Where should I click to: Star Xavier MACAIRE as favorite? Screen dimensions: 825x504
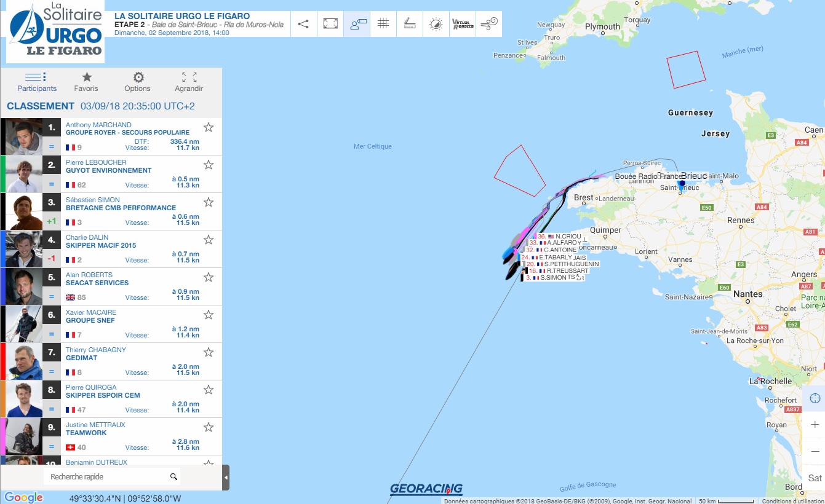[x=209, y=315]
